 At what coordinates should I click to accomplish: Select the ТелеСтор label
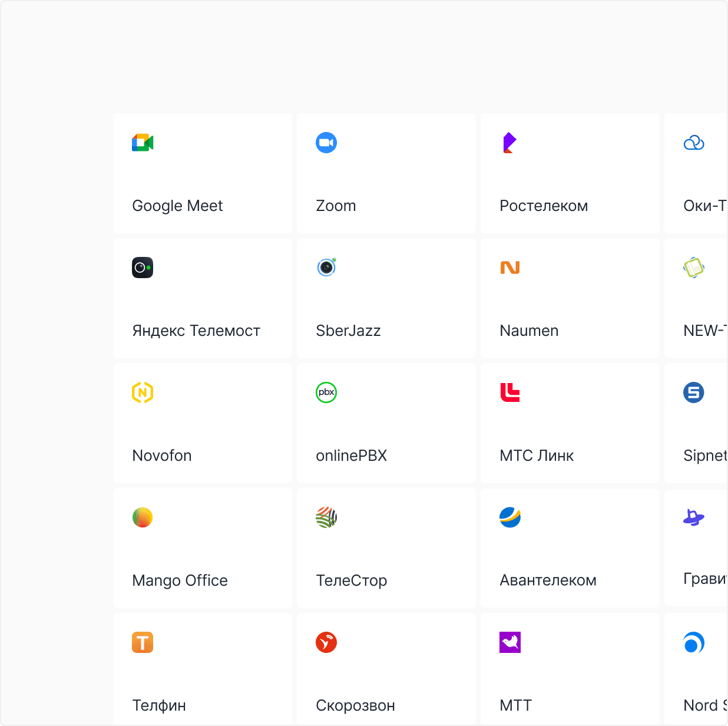[x=352, y=580]
